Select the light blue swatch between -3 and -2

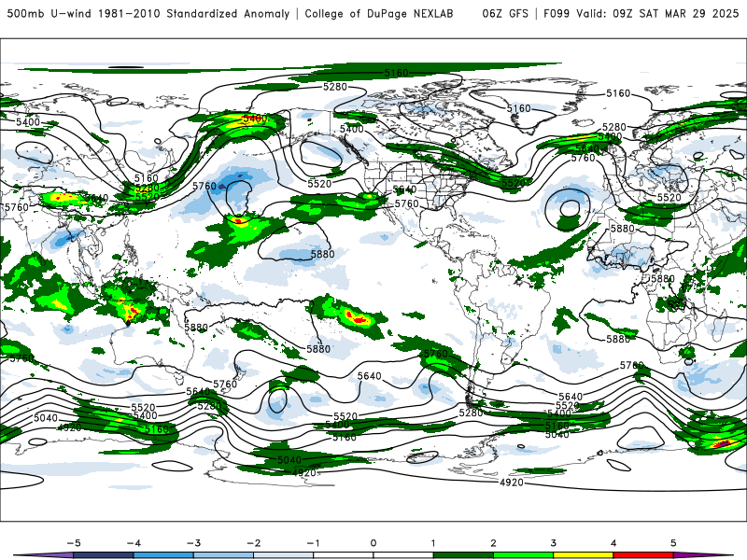coord(223,555)
